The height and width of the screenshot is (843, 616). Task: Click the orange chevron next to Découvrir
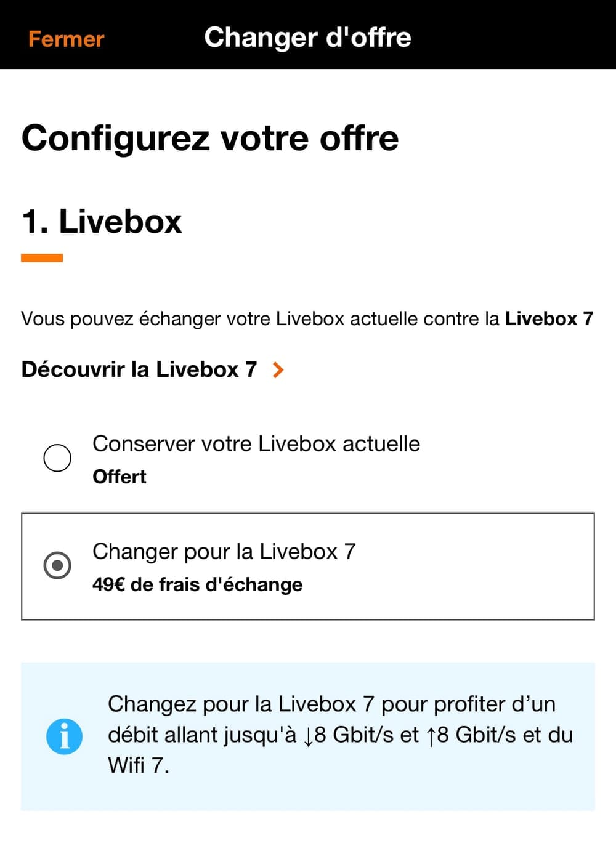coord(278,369)
